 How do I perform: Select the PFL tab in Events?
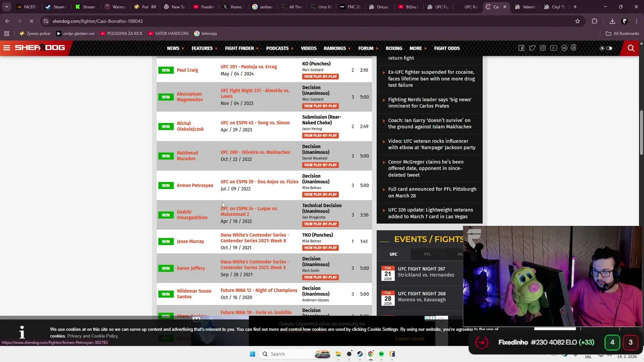[x=427, y=254]
